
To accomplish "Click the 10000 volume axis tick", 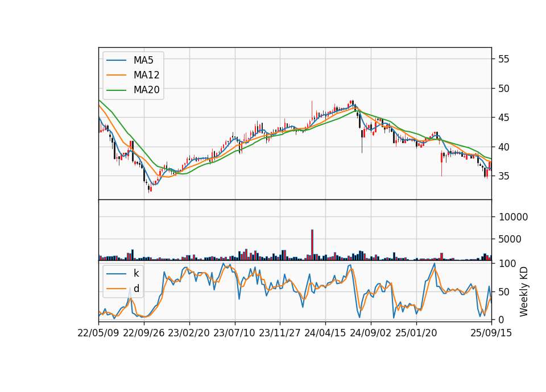I will click(513, 217).
